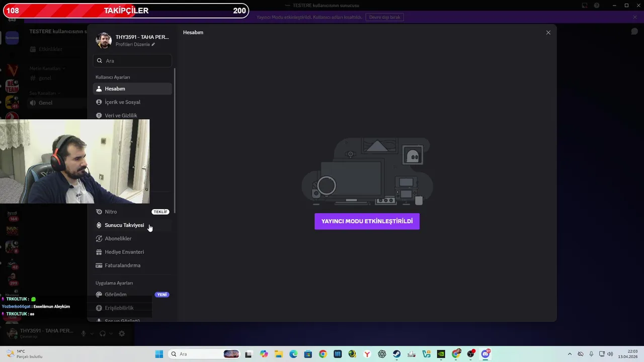644x362 pixels.
Task: Expand the system tray hidden icons chevron
Action: pos(570,354)
